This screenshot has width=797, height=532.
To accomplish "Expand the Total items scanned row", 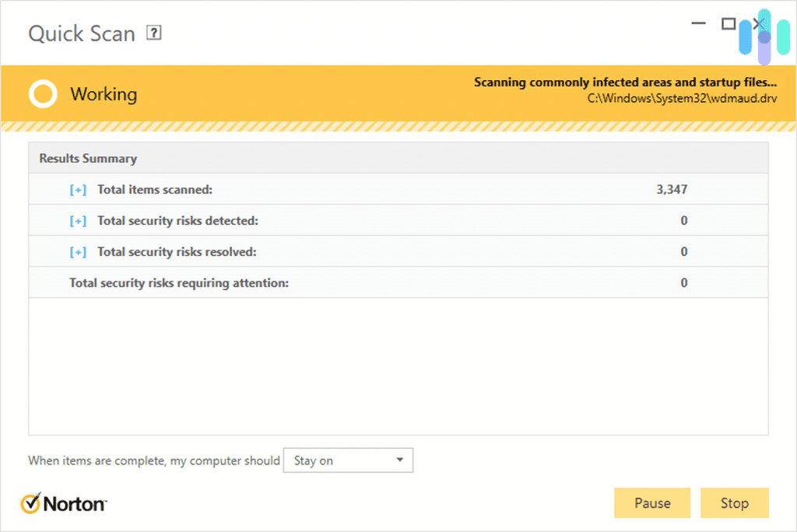I will click(78, 190).
